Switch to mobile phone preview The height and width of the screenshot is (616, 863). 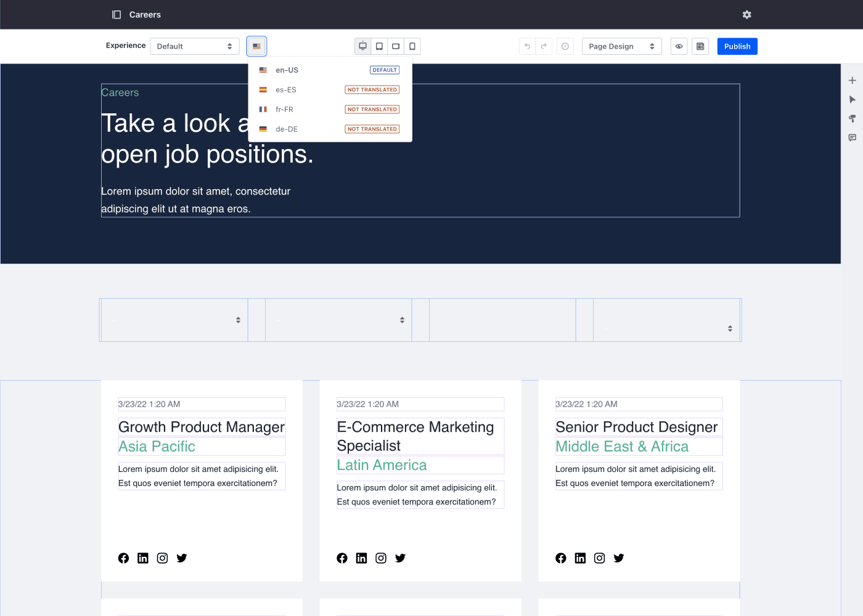(412, 46)
